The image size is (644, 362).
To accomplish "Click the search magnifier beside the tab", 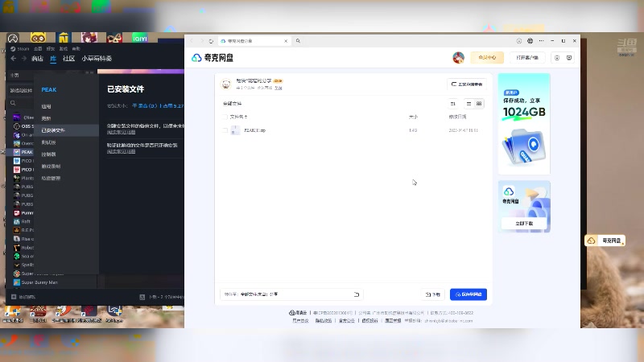I will click(298, 41).
